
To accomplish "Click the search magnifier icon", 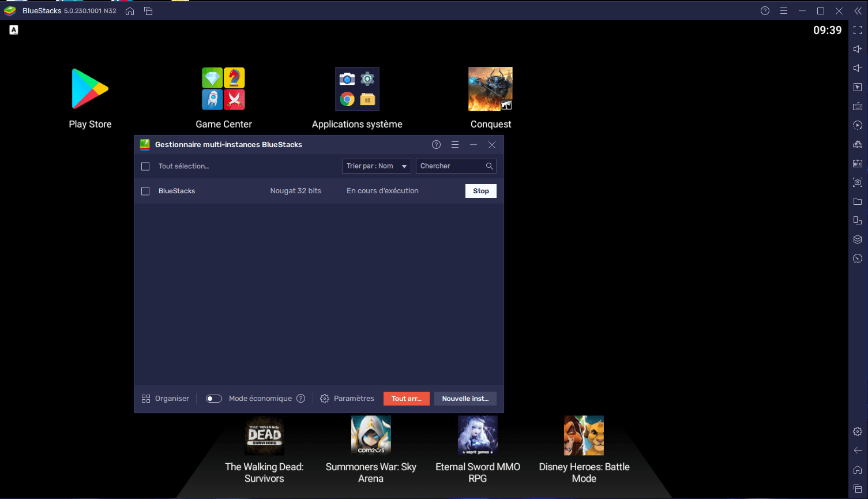I will point(490,166).
